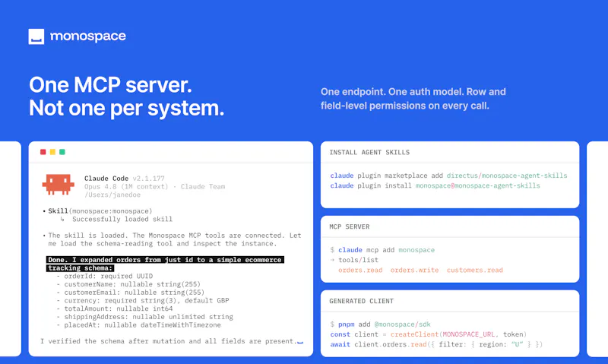Screen dimensions: 608x364
Task: Click the monospace wordmark text
Action: (88, 36)
